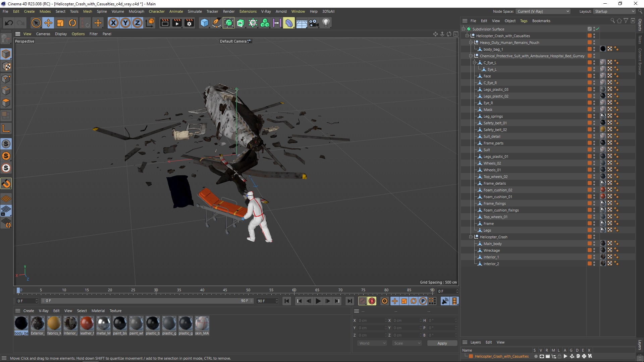Add a Floor environment object
The height and width of the screenshot is (362, 644).
pyautogui.click(x=302, y=23)
